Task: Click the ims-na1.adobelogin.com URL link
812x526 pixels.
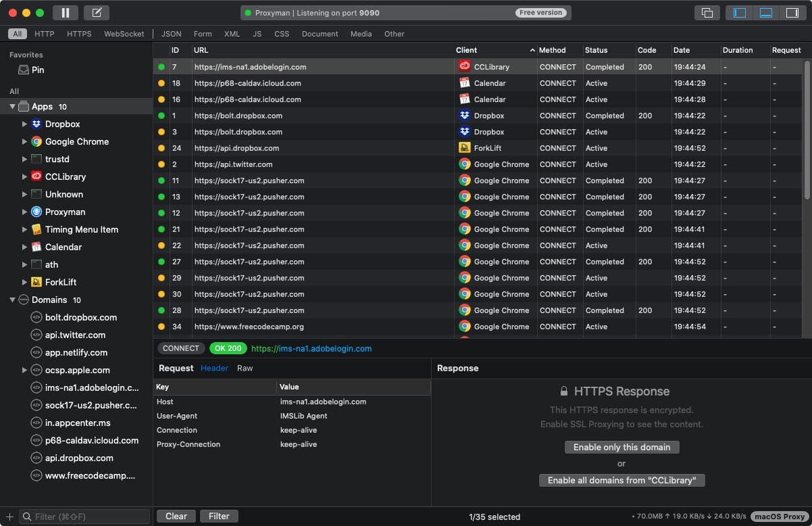Action: (311, 349)
